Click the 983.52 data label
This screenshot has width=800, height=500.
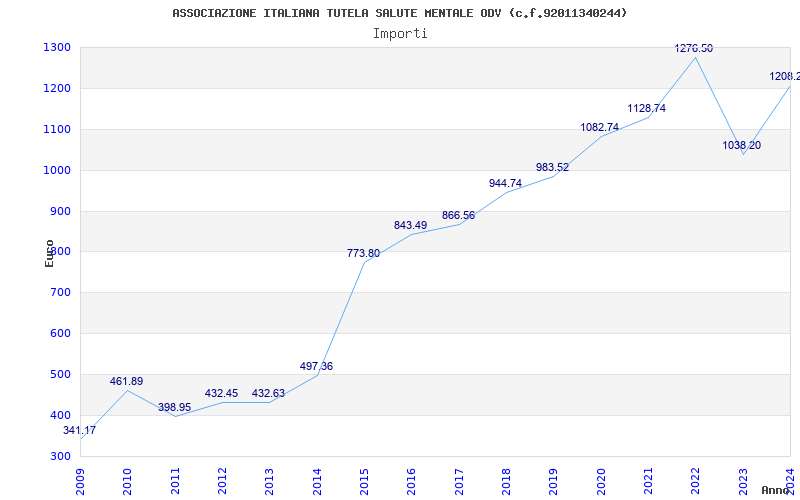pos(552,167)
